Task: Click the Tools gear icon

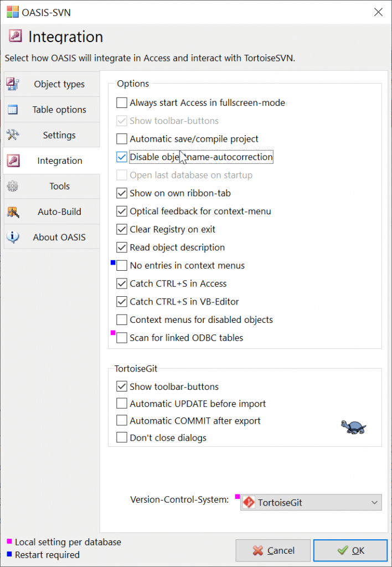Action: 13,186
